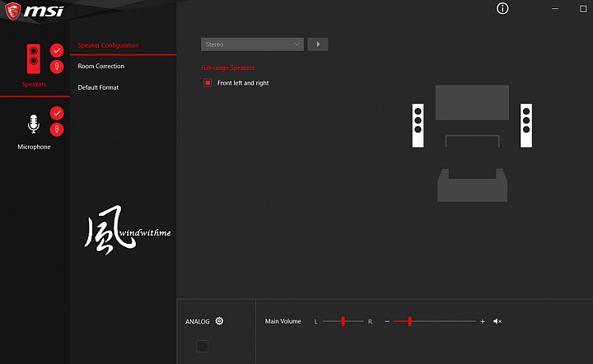Select the Speakers label in sidebar
This screenshot has height=364, width=593.
click(34, 84)
